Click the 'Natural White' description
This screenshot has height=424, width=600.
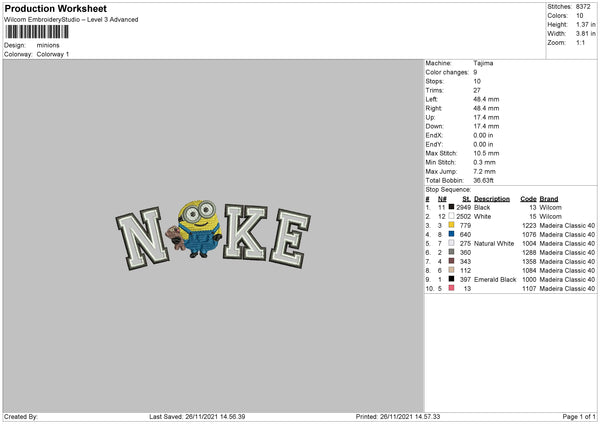pyautogui.click(x=494, y=243)
